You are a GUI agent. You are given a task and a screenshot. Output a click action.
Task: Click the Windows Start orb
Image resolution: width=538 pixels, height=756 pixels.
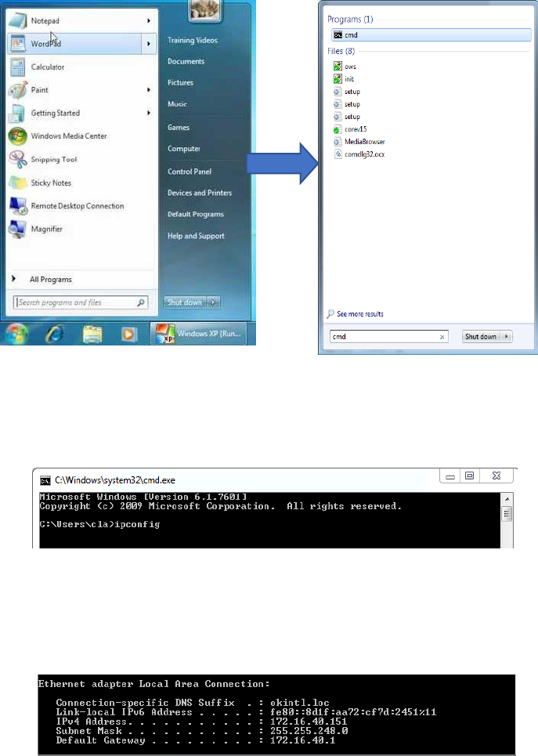[x=16, y=333]
